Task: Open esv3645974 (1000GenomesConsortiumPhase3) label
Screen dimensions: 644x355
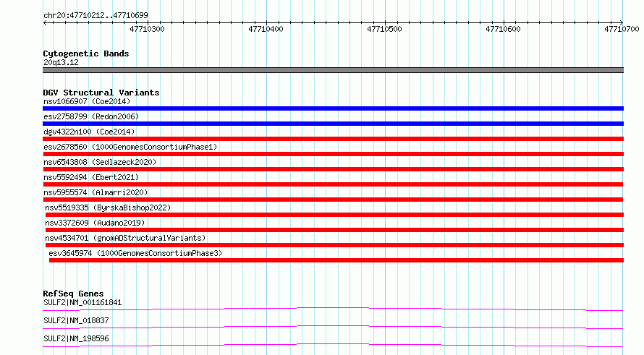Action: coord(135,253)
